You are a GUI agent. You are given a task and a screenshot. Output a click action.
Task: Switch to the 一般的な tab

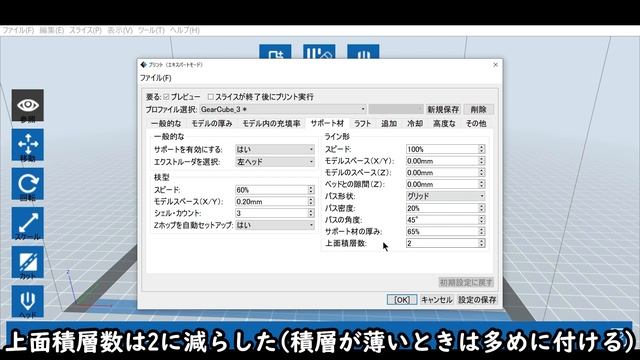[x=166, y=123]
